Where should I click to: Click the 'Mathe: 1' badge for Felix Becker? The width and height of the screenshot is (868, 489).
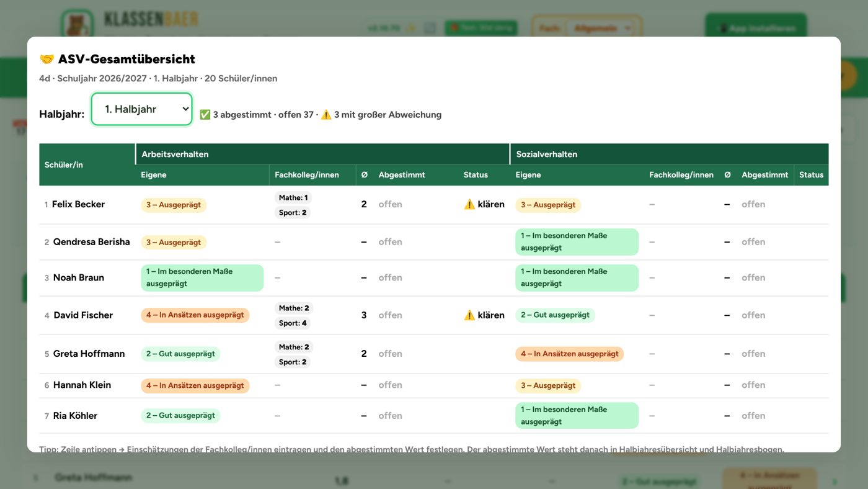click(x=293, y=197)
